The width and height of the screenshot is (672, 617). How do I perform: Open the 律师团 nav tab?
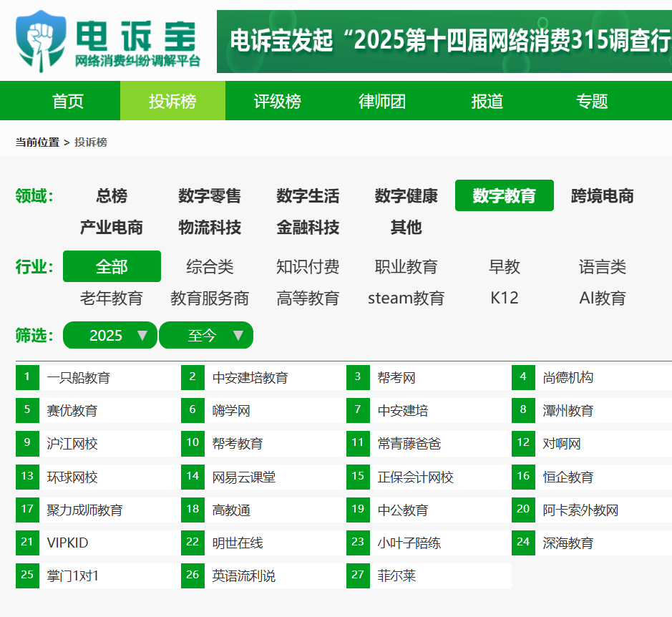[382, 101]
